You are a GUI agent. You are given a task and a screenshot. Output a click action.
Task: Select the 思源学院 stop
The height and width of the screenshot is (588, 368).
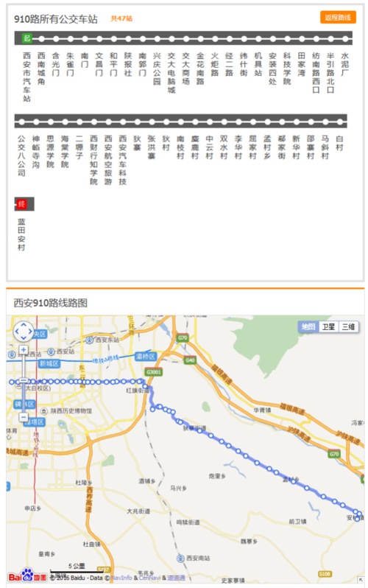tap(50, 152)
